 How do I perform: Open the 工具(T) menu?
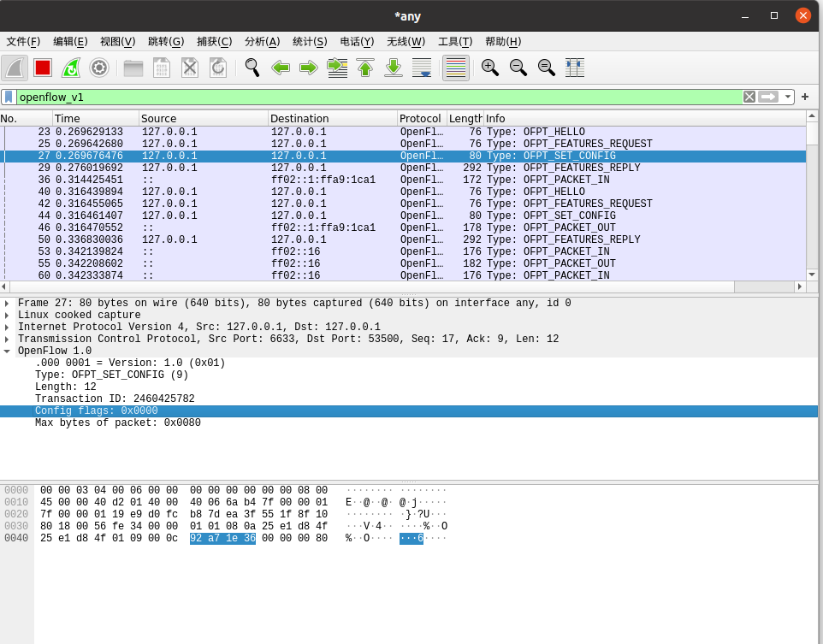[455, 41]
